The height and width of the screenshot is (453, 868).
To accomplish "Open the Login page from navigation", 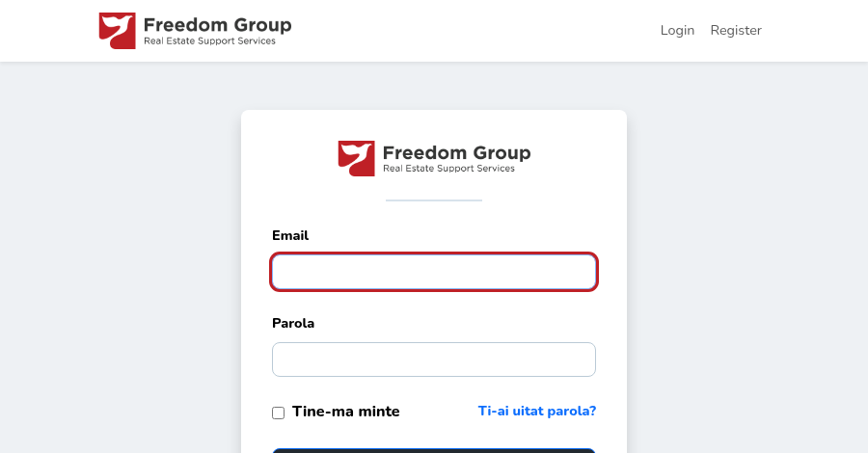I will point(677,31).
